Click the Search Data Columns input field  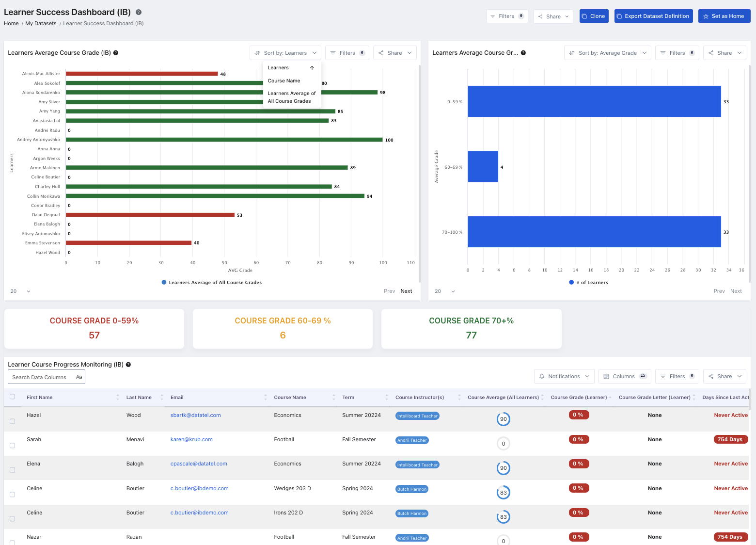point(41,377)
